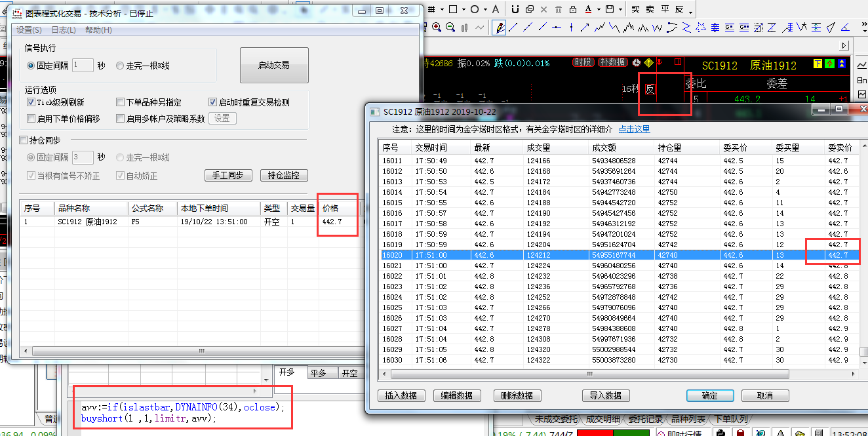Open the rectangle tool dropdown arrow

pos(463,10)
